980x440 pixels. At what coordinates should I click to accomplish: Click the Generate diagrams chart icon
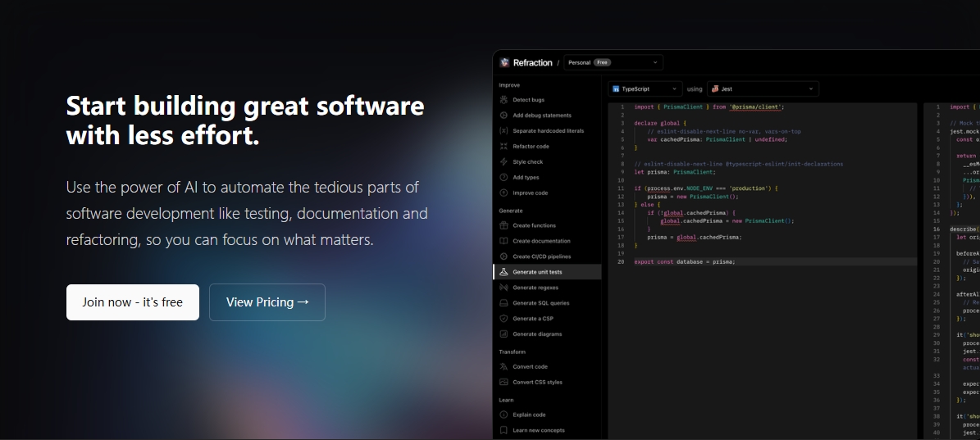(x=504, y=334)
